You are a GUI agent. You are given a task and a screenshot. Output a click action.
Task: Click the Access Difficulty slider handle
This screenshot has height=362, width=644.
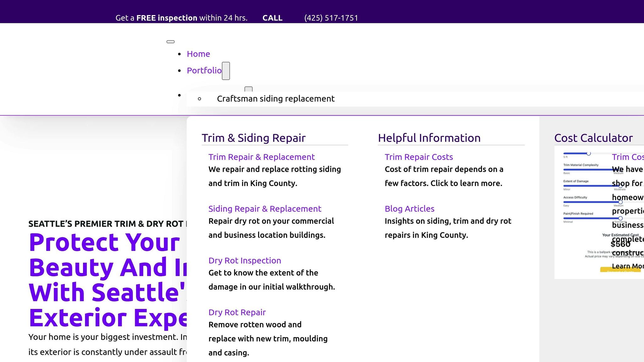[620, 202]
